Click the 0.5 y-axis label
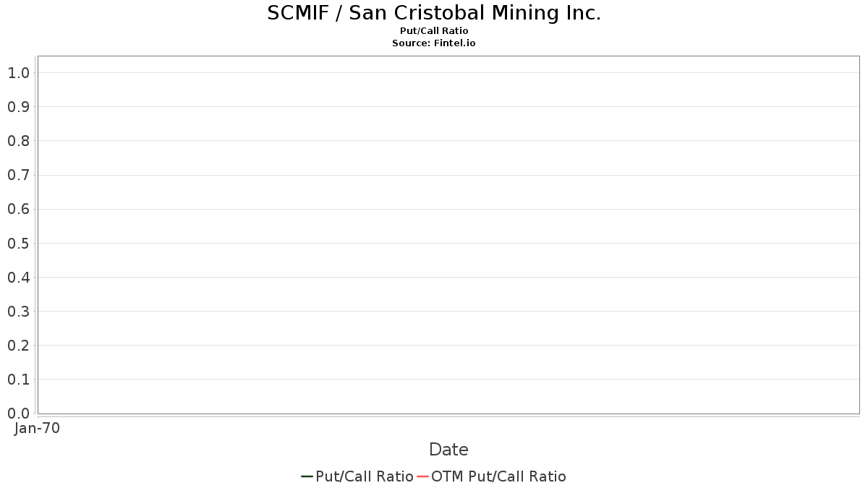 click(x=18, y=244)
